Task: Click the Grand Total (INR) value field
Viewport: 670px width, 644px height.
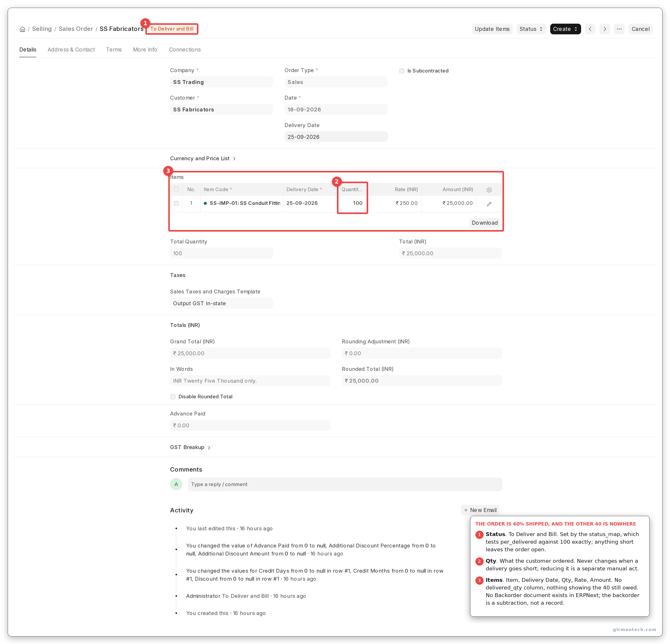Action: [x=250, y=353]
